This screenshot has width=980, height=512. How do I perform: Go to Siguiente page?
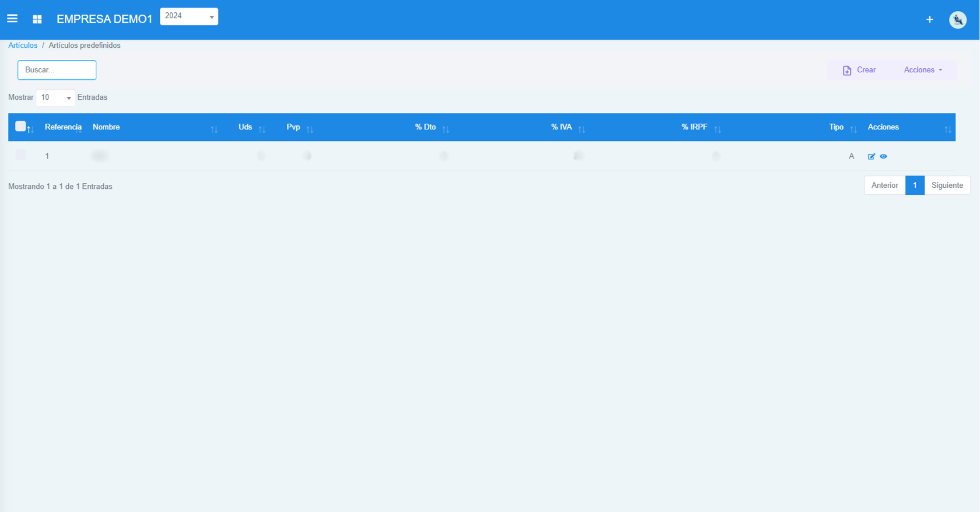[x=947, y=185]
